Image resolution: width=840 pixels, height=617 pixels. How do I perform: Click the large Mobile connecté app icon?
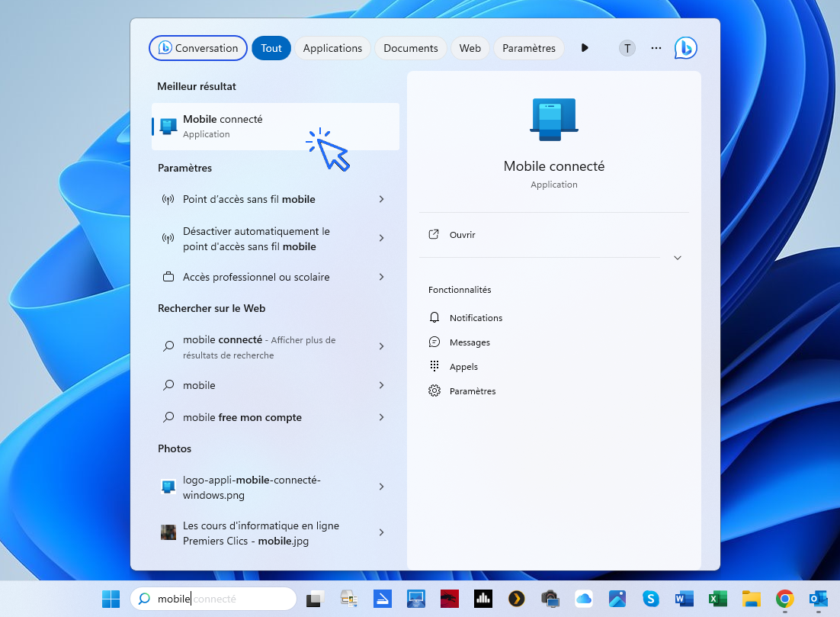554,119
